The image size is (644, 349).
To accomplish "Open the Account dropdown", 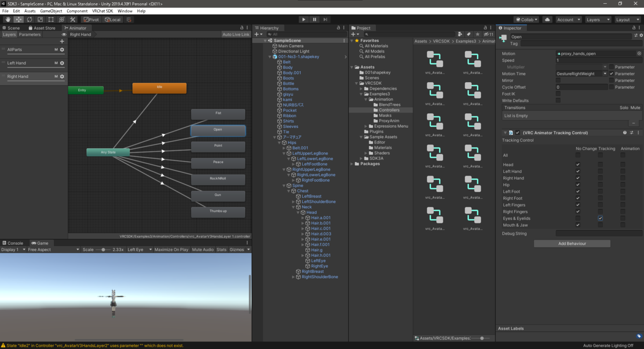I will click(x=568, y=19).
